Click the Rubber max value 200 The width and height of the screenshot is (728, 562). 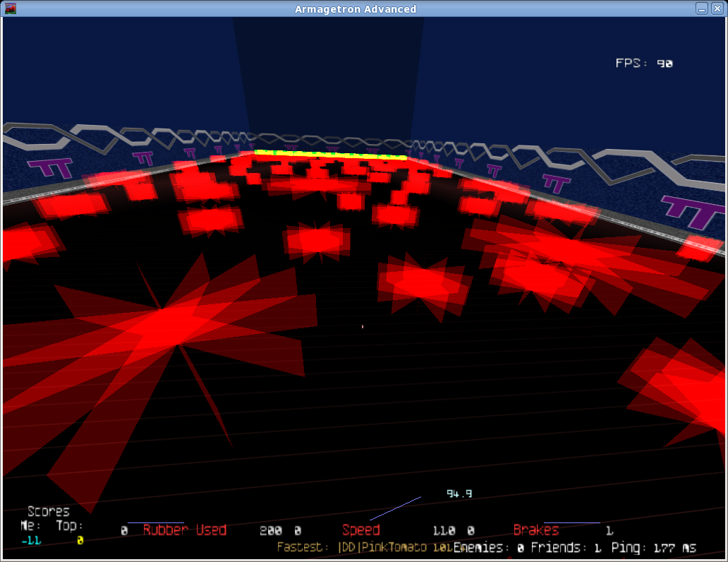271,530
